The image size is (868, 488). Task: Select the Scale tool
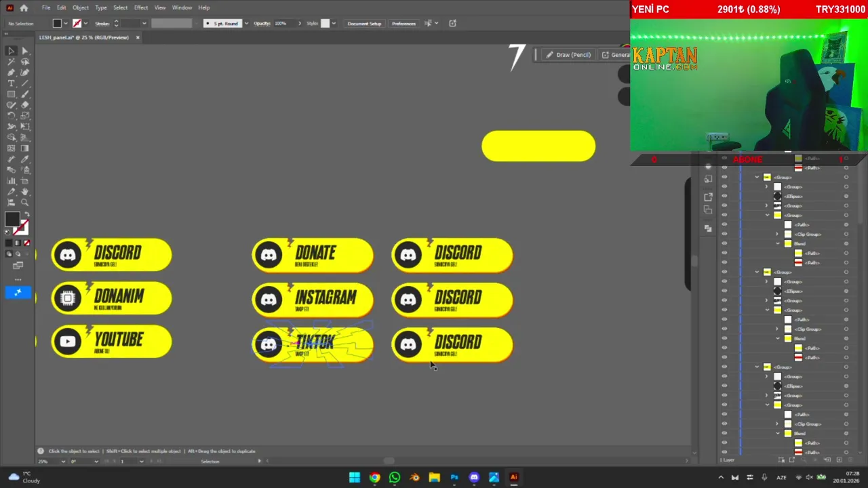(25, 116)
